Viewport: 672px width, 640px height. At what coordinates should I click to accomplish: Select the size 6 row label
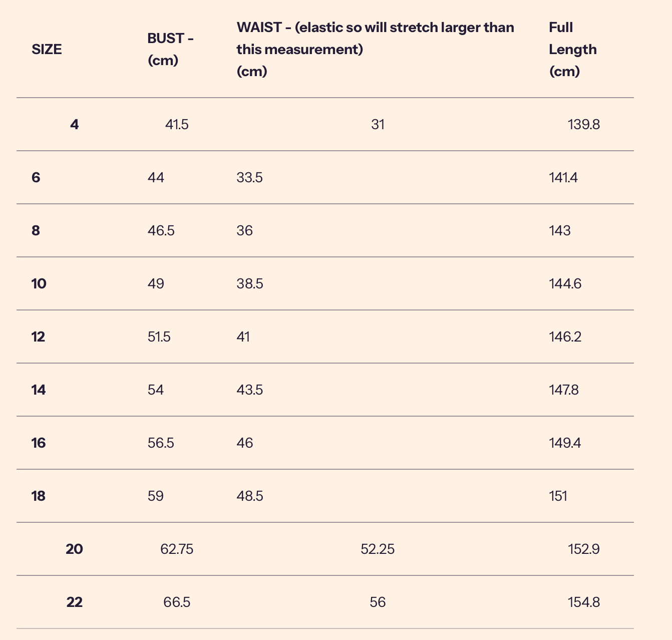tap(36, 177)
